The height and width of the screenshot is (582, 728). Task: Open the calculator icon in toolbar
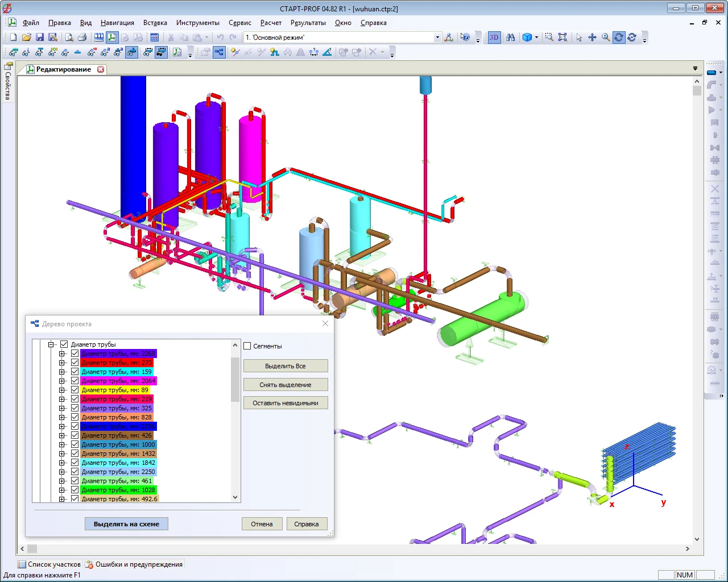coord(154,38)
